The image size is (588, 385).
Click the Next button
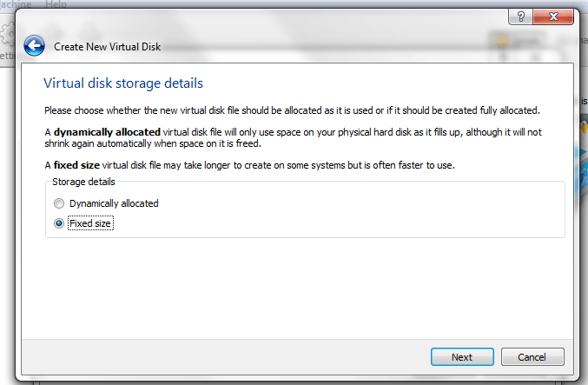tap(462, 357)
